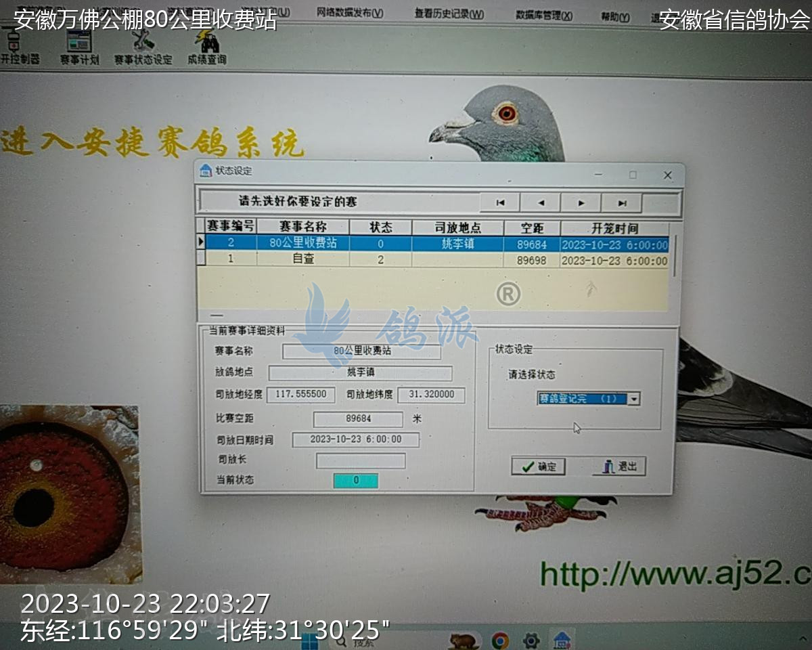Viewport: 812px width, 650px height.
Task: Click the 放鸽地点 field showing 姚李镇
Action: pos(360,373)
